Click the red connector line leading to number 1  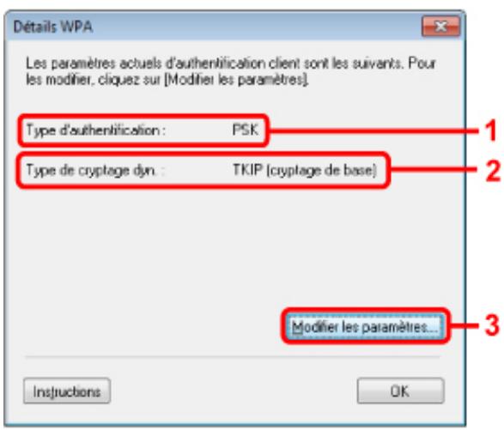coord(373,130)
